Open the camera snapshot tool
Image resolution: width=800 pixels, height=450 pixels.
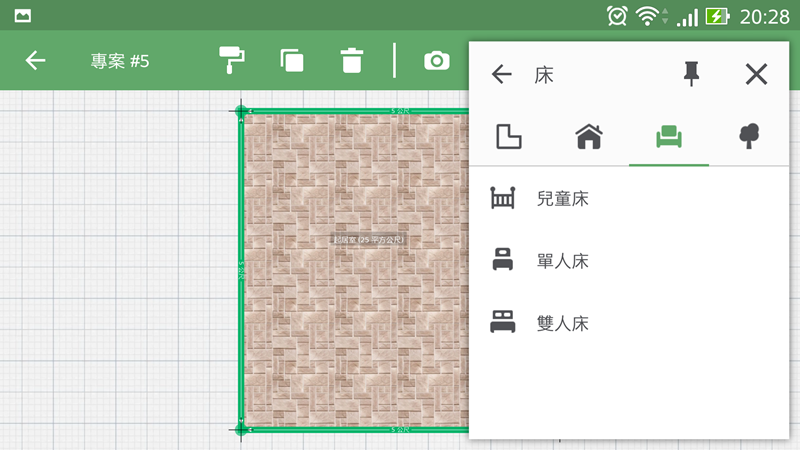(x=436, y=61)
